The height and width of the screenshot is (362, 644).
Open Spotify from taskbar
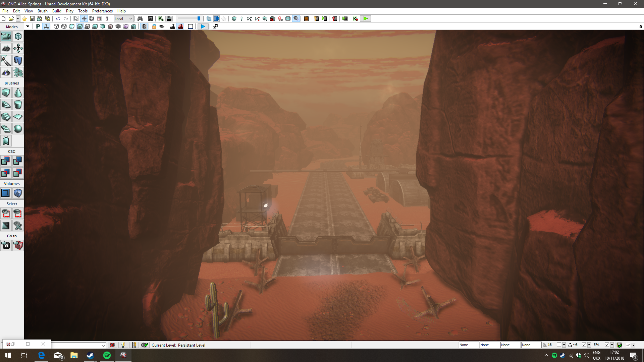click(x=107, y=355)
